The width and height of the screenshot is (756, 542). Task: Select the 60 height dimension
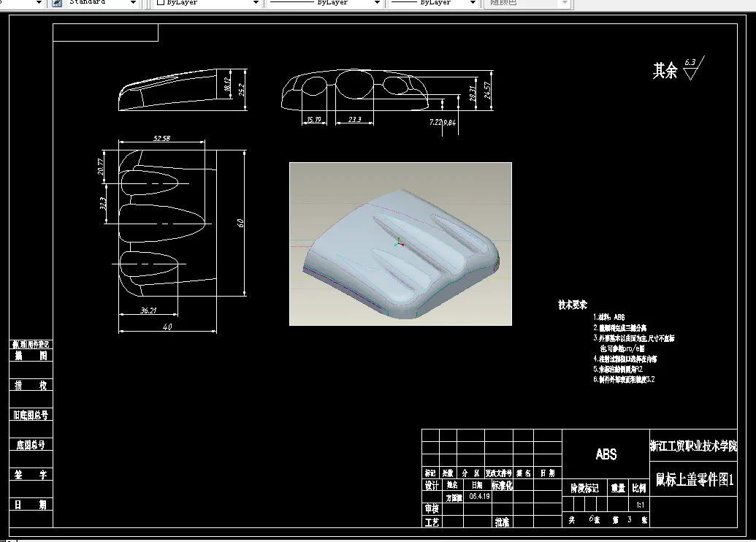[x=240, y=223]
